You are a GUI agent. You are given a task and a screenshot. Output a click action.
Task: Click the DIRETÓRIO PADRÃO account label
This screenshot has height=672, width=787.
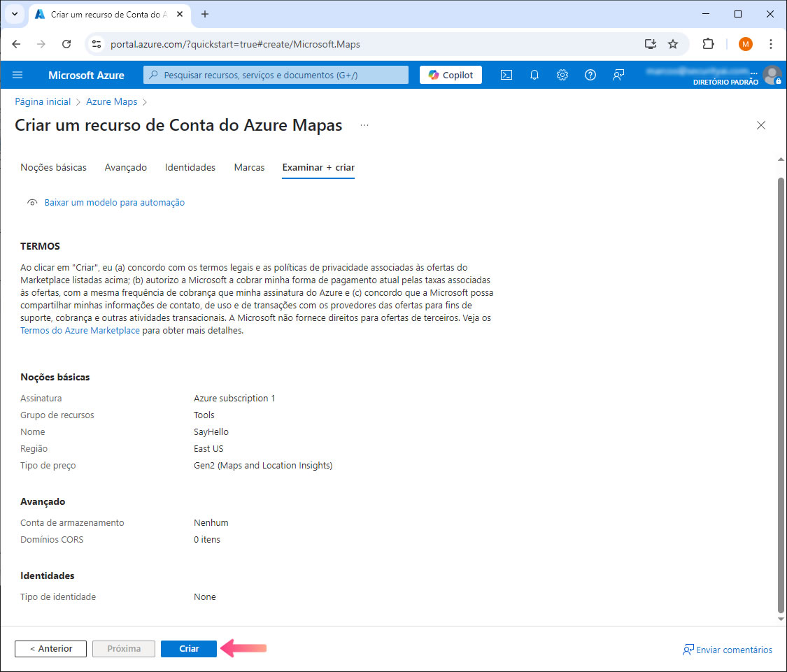click(x=725, y=82)
